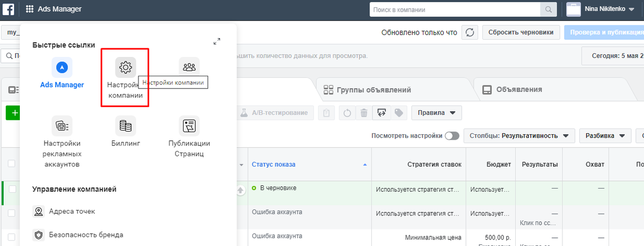The image size is (644, 246).
Task: Click the Ads Manager title in top bar
Action: (59, 9)
